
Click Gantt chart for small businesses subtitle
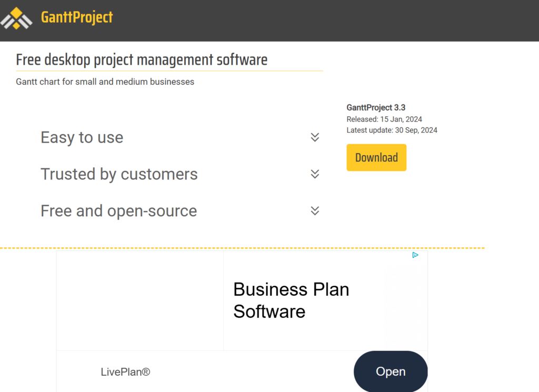click(105, 82)
